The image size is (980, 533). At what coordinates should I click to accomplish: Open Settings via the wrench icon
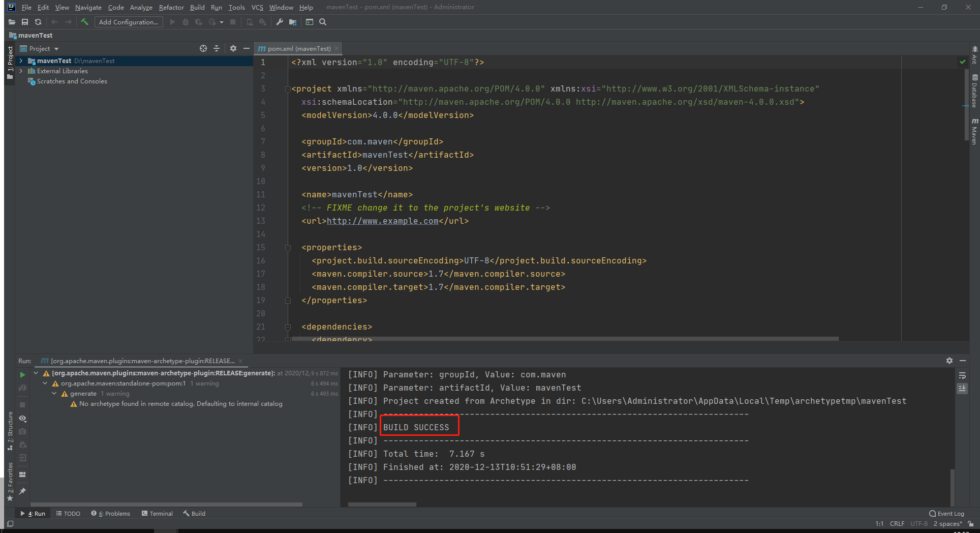(280, 22)
